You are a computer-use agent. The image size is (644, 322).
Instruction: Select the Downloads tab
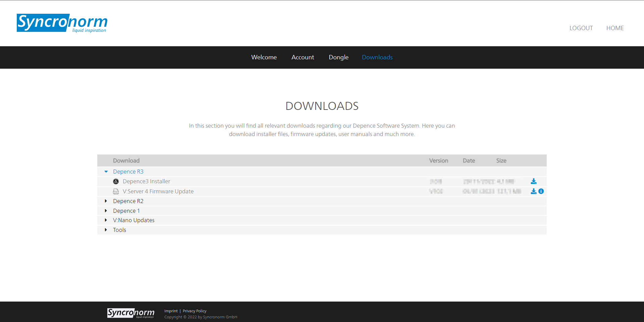[x=377, y=57]
